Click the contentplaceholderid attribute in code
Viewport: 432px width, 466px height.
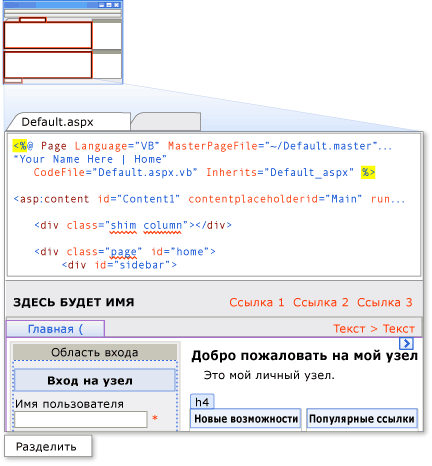(x=254, y=199)
